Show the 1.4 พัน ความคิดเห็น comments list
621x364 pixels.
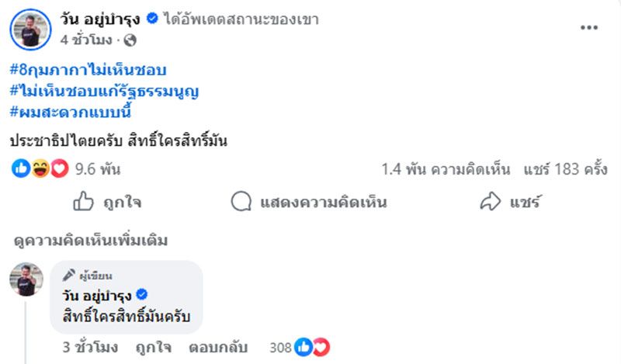point(446,168)
